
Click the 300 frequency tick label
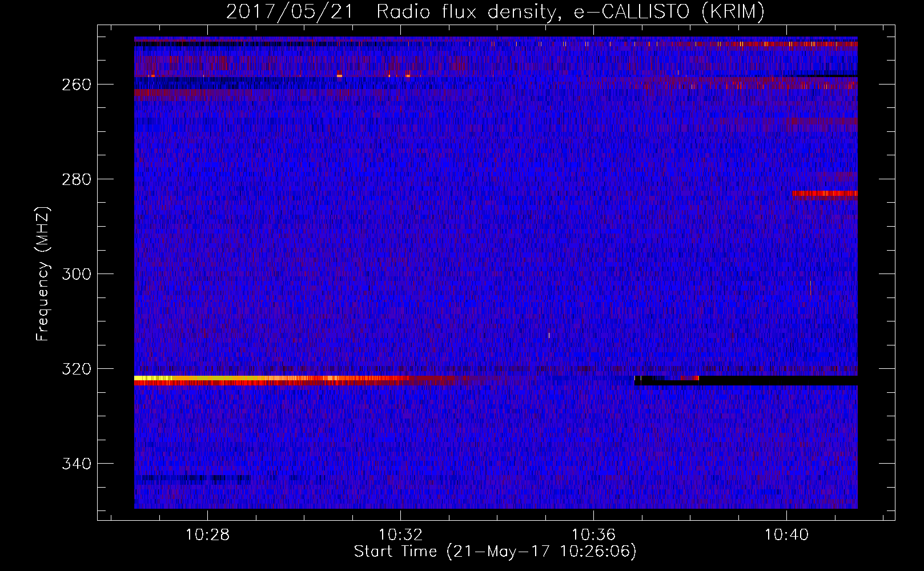click(x=77, y=274)
